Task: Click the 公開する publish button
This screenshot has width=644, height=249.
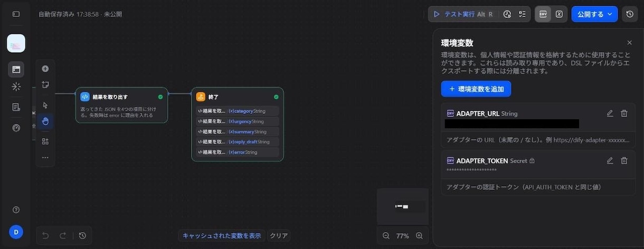Action: click(594, 14)
